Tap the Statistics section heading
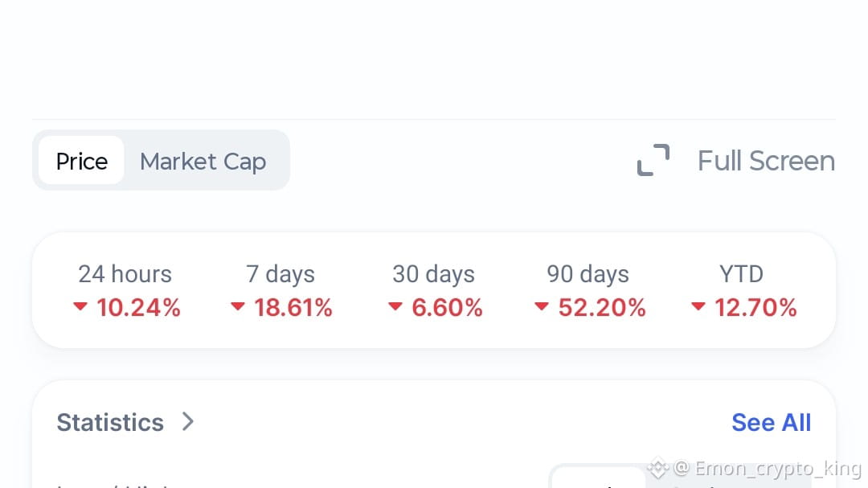 pyautogui.click(x=110, y=422)
